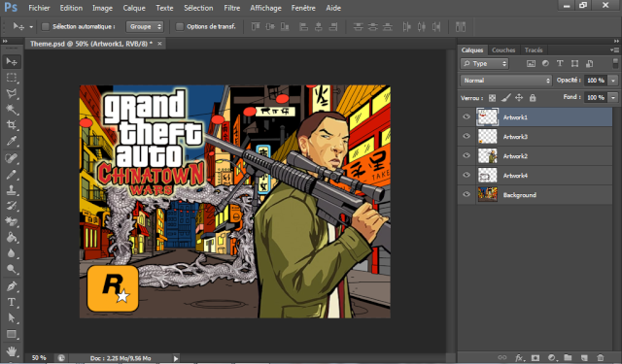Hide the Artwork1 layer

click(x=466, y=116)
